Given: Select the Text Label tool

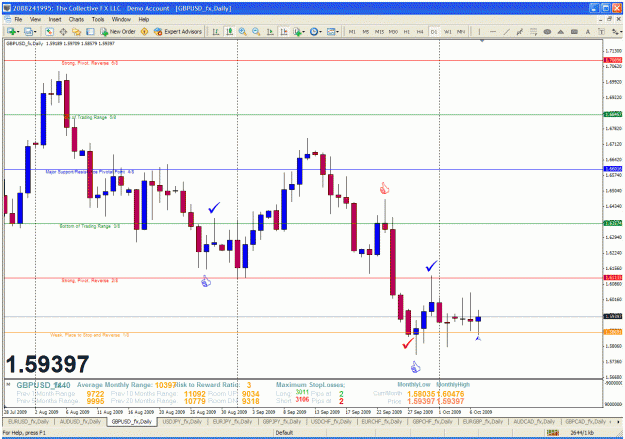Looking at the screenshot, I should 601,31.
